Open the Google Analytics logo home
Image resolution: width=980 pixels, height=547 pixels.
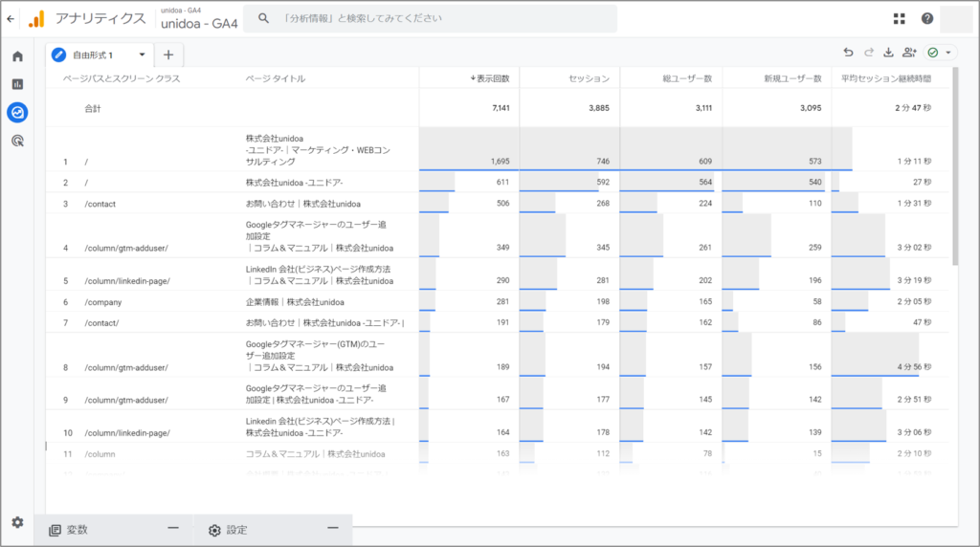tap(36, 19)
